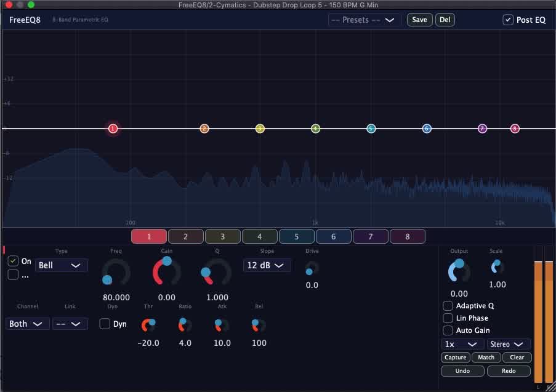556x392 pixels.
Task: Enable Lin Phase checkbox
Action: point(448,318)
